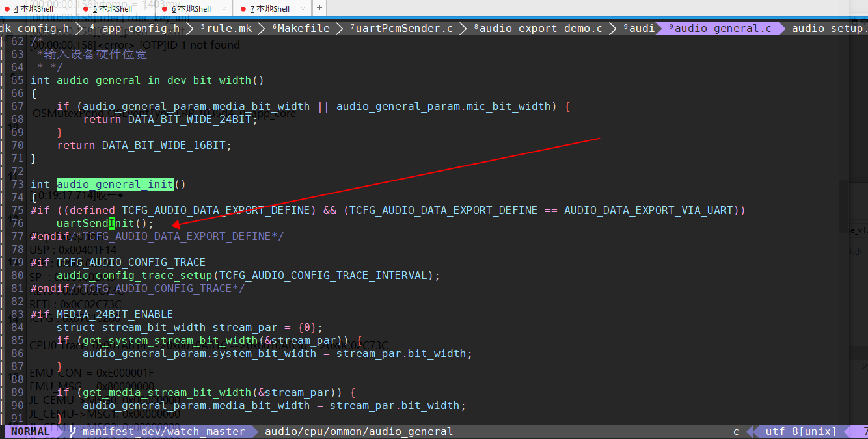Open a new shell tab with the plus button
868x439 pixels.
pyautogui.click(x=319, y=8)
